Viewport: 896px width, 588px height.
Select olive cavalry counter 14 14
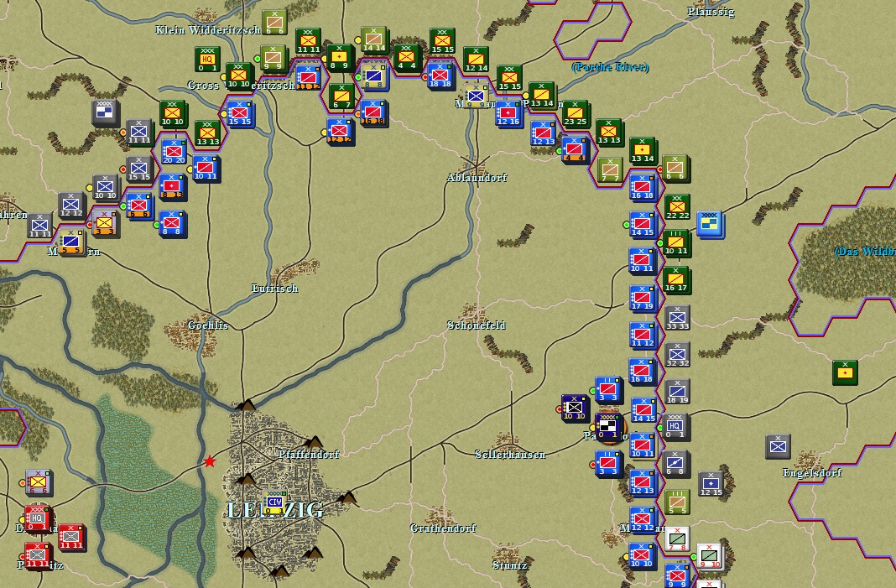pyautogui.click(x=373, y=40)
